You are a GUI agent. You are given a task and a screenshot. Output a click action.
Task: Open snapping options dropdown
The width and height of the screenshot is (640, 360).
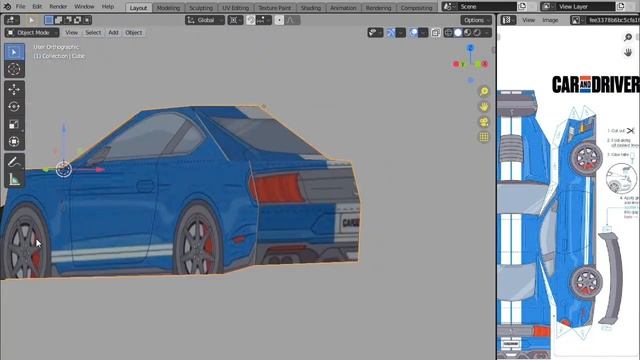click(264, 20)
